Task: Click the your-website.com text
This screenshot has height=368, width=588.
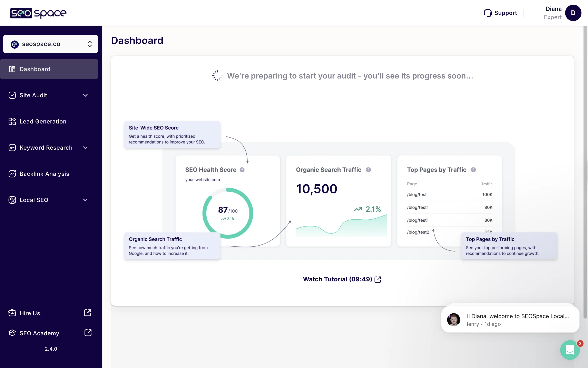Action: [202, 180]
